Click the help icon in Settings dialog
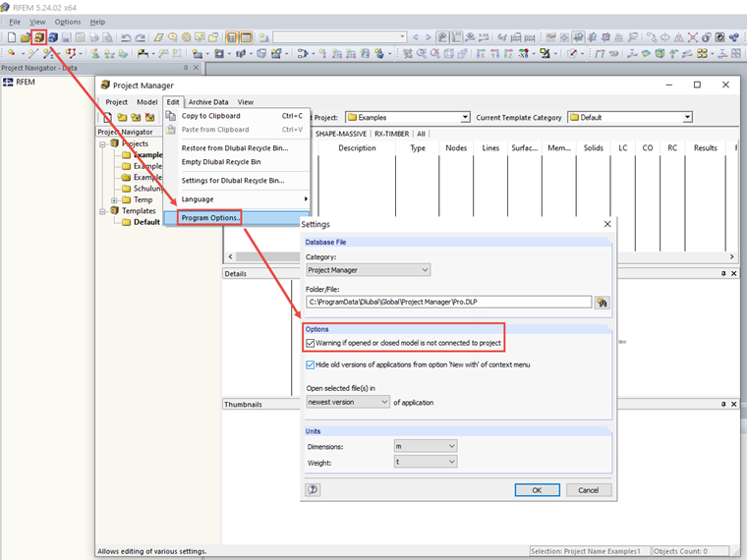Screen dimensions: 747x560 [x=313, y=489]
